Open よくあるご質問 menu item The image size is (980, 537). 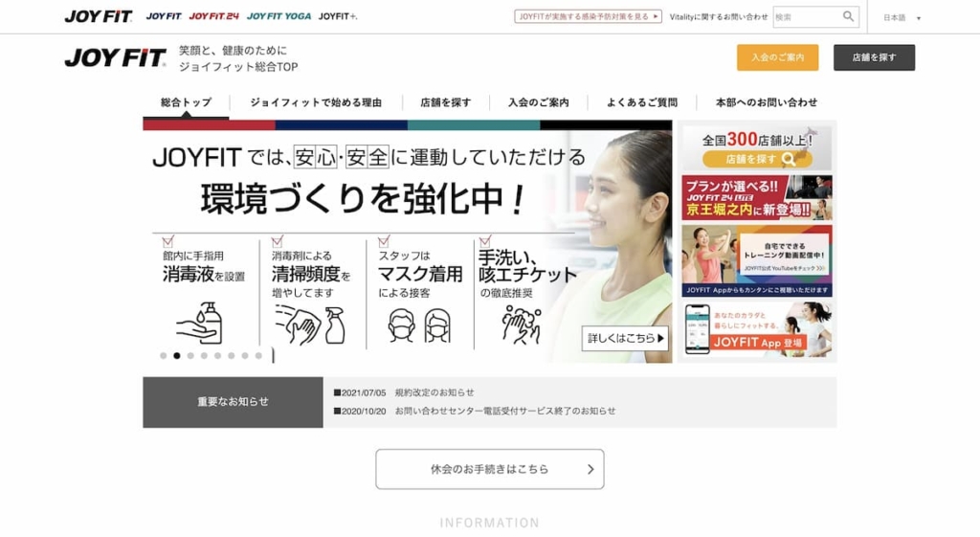(x=642, y=102)
